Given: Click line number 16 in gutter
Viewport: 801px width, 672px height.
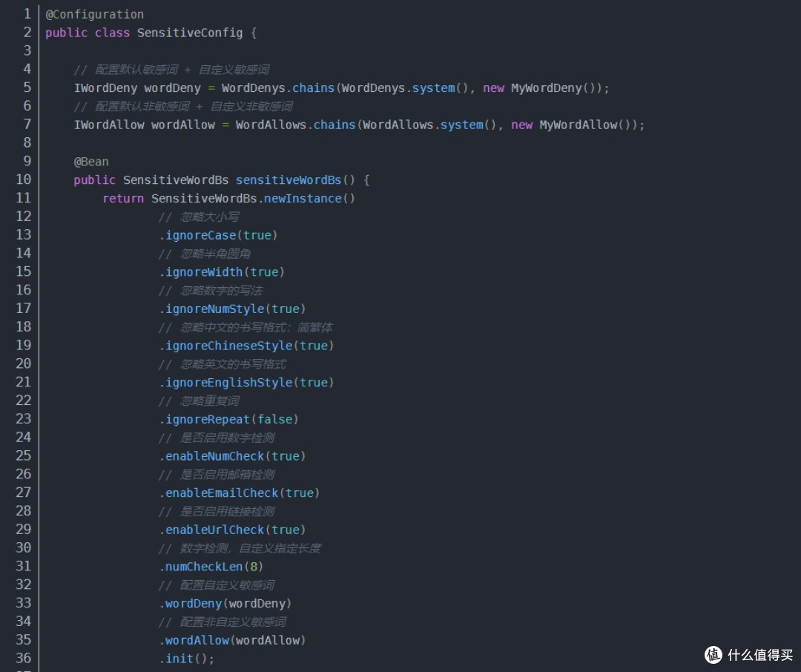Looking at the screenshot, I should [24, 290].
